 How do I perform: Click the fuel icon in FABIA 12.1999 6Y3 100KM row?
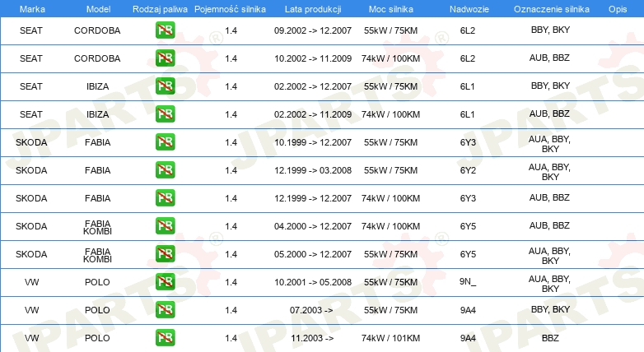pyautogui.click(x=165, y=197)
